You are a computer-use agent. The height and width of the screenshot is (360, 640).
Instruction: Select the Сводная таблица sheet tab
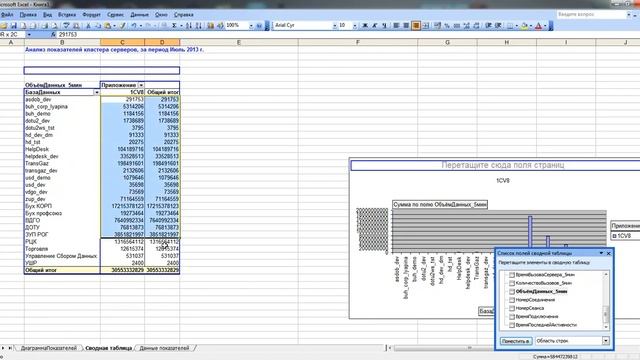pos(109,348)
